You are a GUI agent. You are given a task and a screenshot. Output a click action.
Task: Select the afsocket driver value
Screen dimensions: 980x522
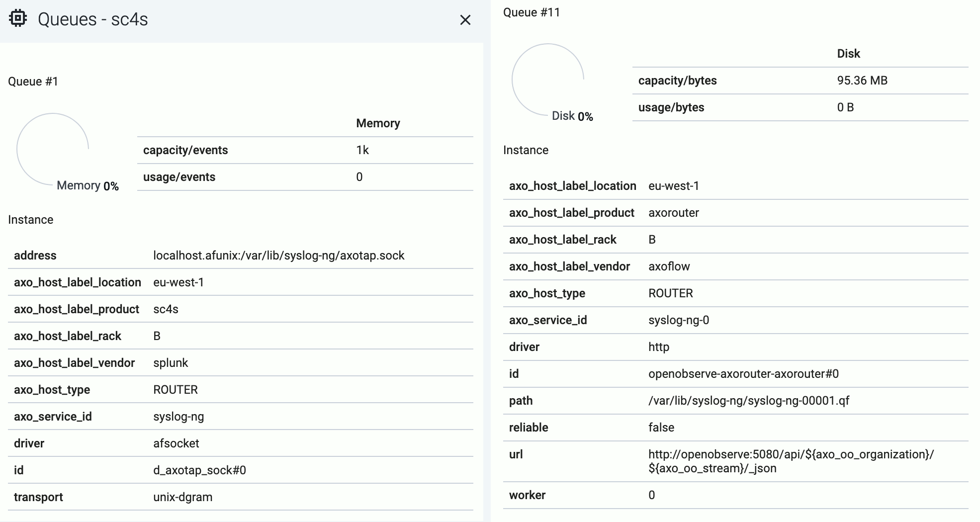pos(176,443)
